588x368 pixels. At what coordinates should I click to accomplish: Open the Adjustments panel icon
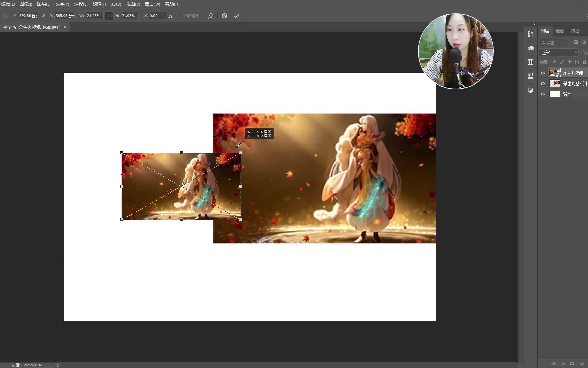point(530,90)
